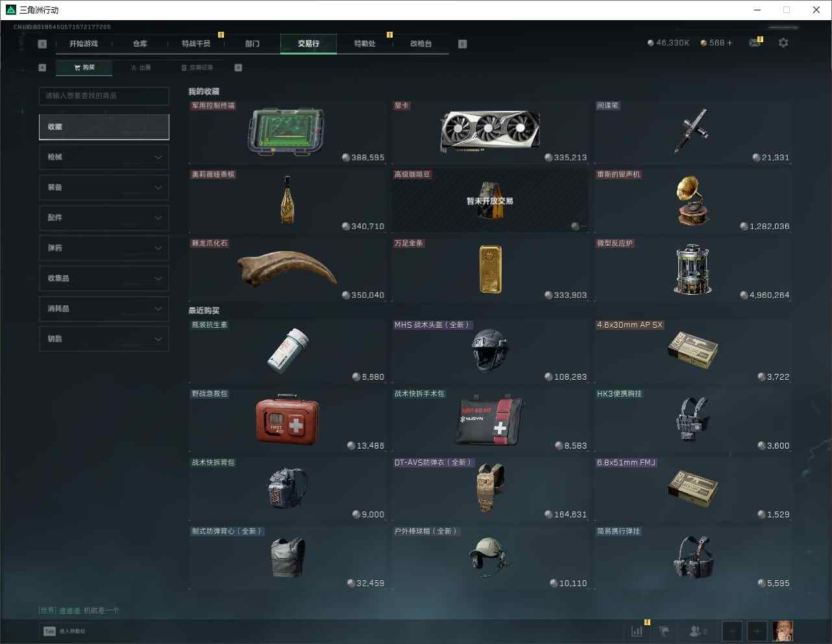
Task: Click the empty squad slot next to avatar
Action: point(757,630)
